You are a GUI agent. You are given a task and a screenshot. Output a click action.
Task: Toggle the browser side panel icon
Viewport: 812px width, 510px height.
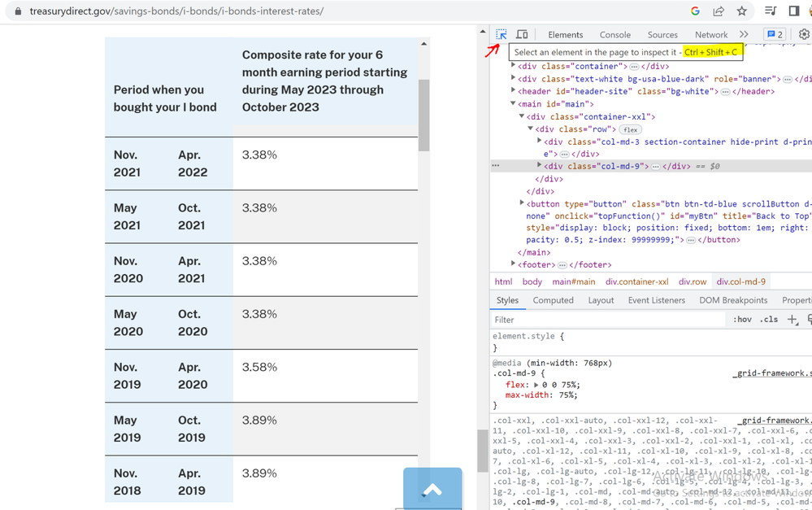point(794,11)
